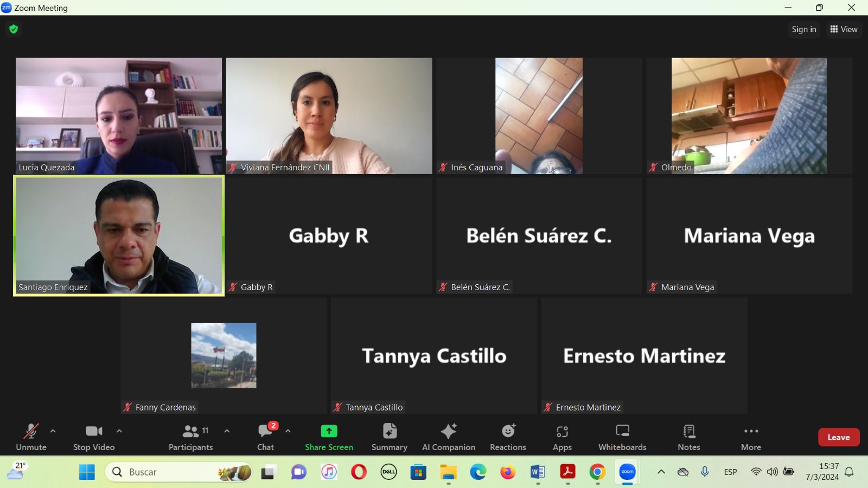The height and width of the screenshot is (488, 868).
Task: Expand video options arrow next to Stop Video
Action: coord(119,431)
